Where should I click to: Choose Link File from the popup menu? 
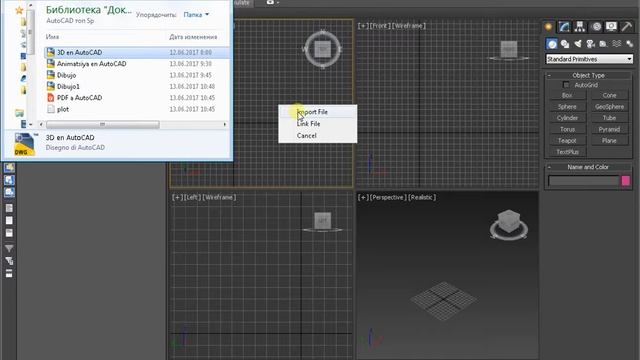(x=317, y=124)
